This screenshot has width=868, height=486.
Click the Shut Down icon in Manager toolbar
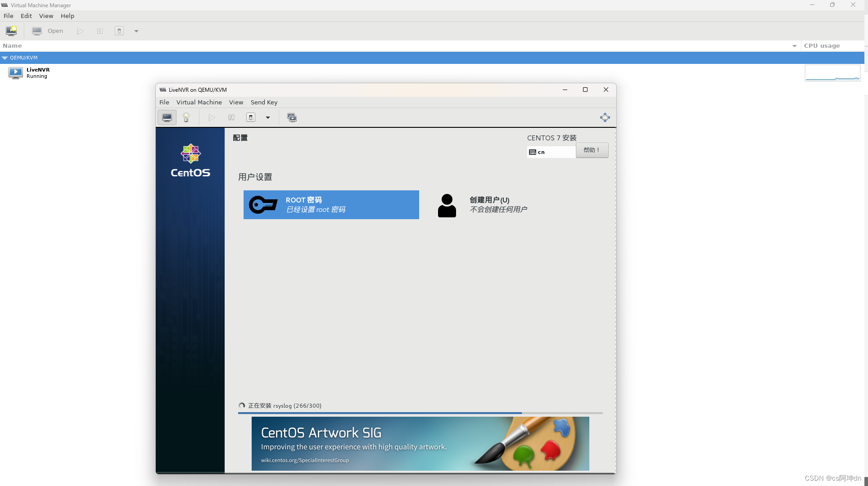click(x=119, y=31)
